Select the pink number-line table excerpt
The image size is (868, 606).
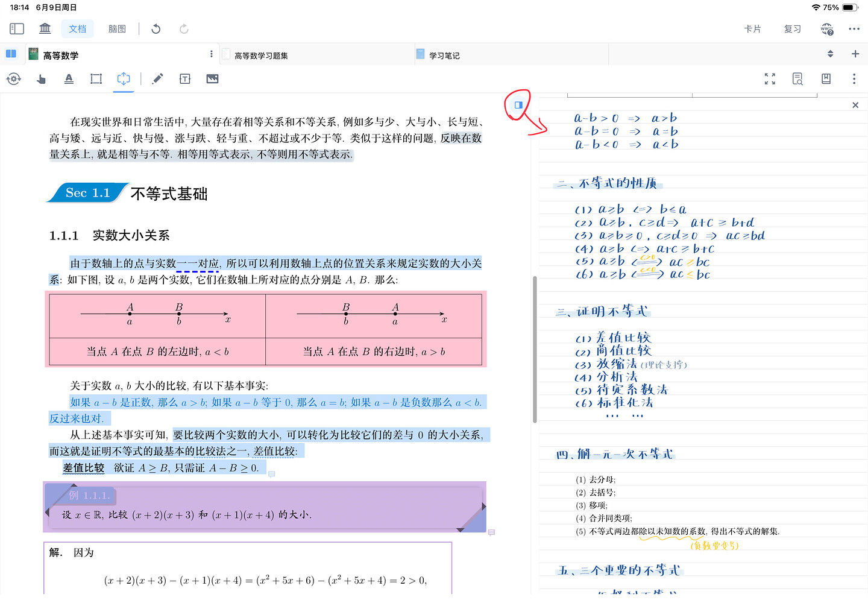pyautogui.click(x=266, y=329)
